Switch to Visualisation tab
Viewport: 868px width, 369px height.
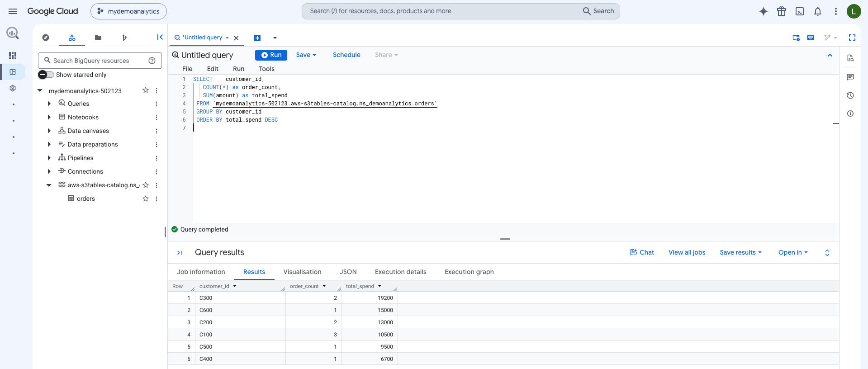(302, 272)
